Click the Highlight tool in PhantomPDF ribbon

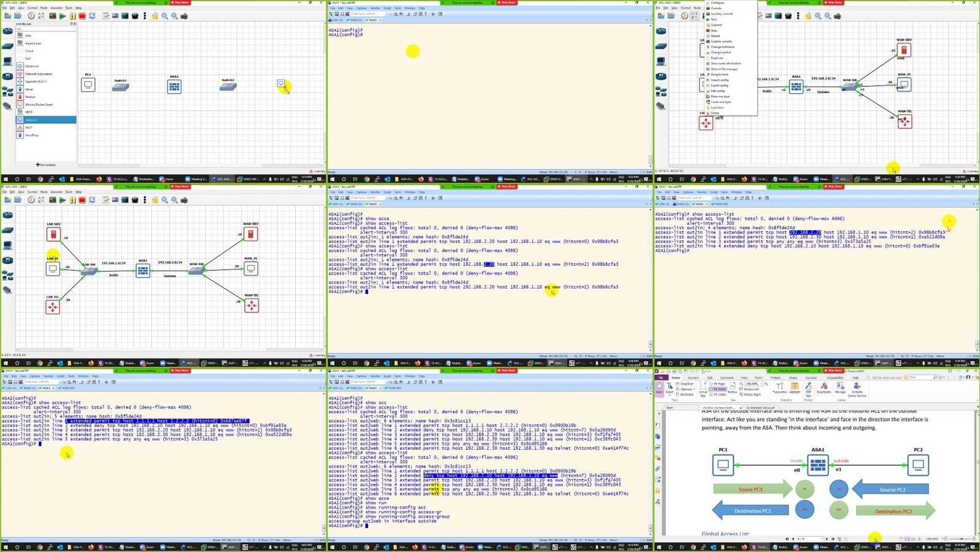pyautogui.click(x=794, y=388)
